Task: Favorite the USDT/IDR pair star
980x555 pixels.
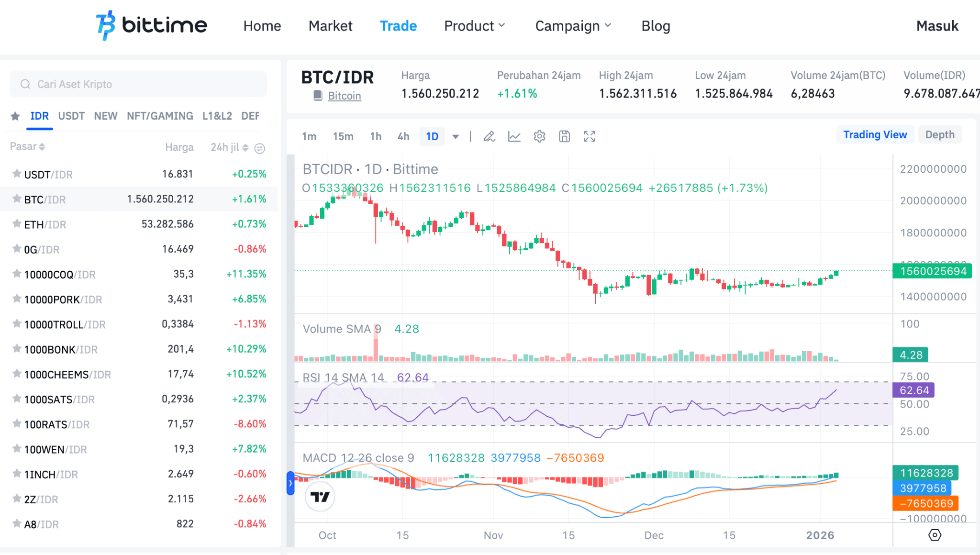Action: point(17,174)
